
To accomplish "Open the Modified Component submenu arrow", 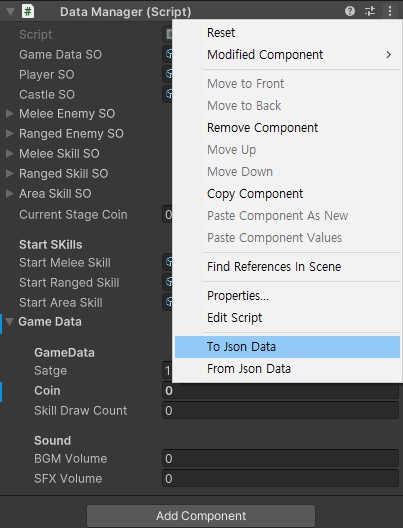I will pyautogui.click(x=389, y=55).
